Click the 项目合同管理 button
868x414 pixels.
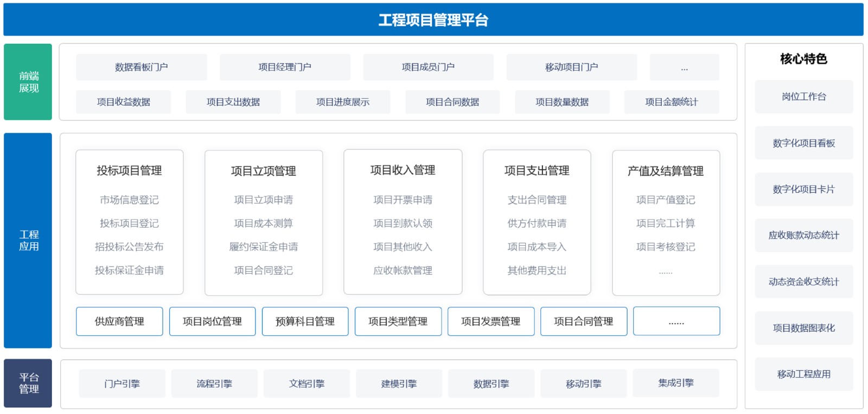tap(584, 321)
